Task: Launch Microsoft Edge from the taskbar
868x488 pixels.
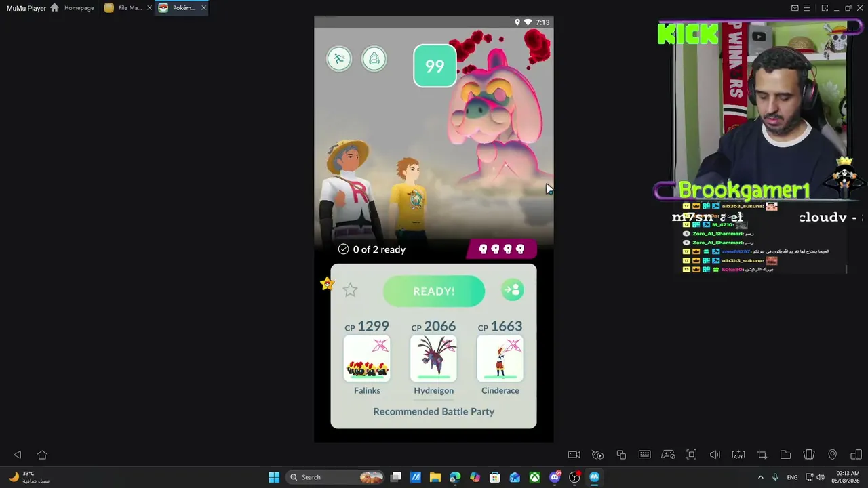Action: [455, 477]
